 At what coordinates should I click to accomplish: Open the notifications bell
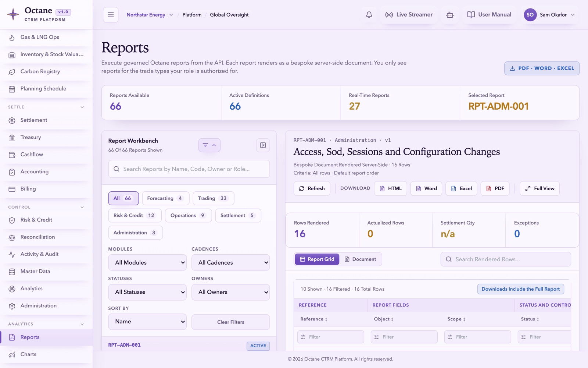[x=369, y=15]
